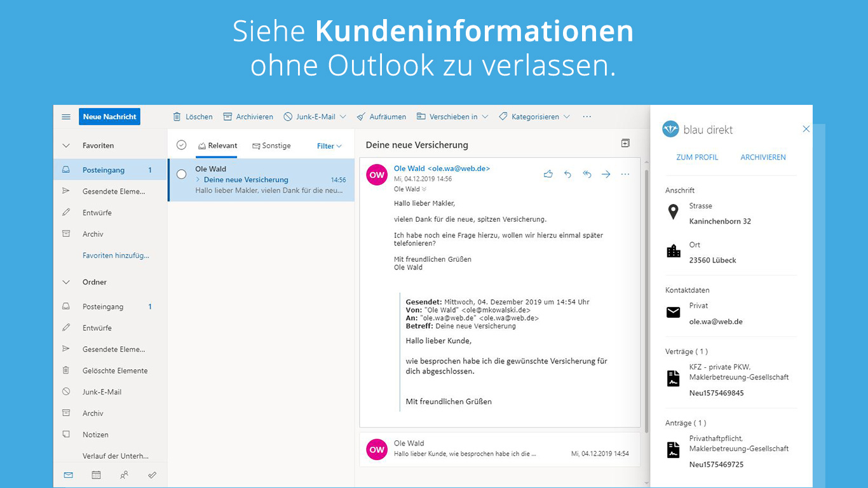Click the Neue Nachricht button
This screenshot has width=868, height=488.
point(109,117)
